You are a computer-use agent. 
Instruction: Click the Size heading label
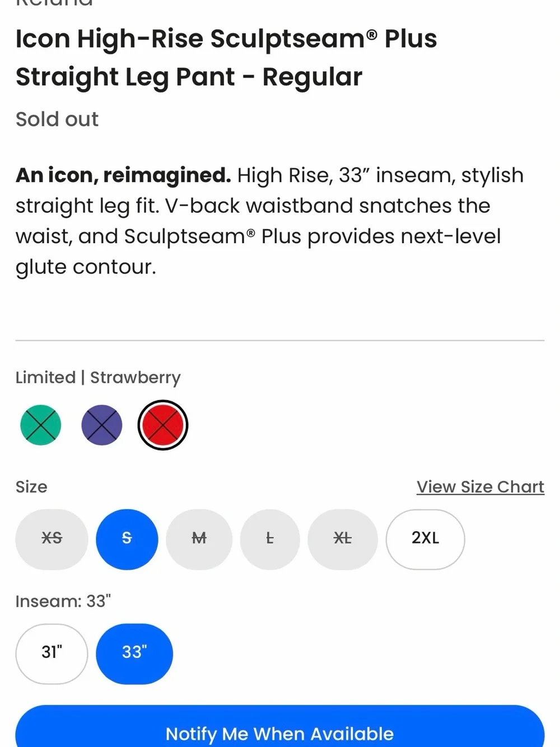point(31,487)
